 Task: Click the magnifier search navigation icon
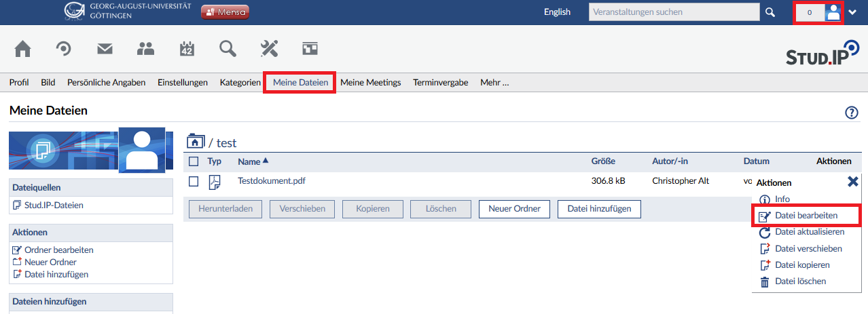click(x=228, y=49)
